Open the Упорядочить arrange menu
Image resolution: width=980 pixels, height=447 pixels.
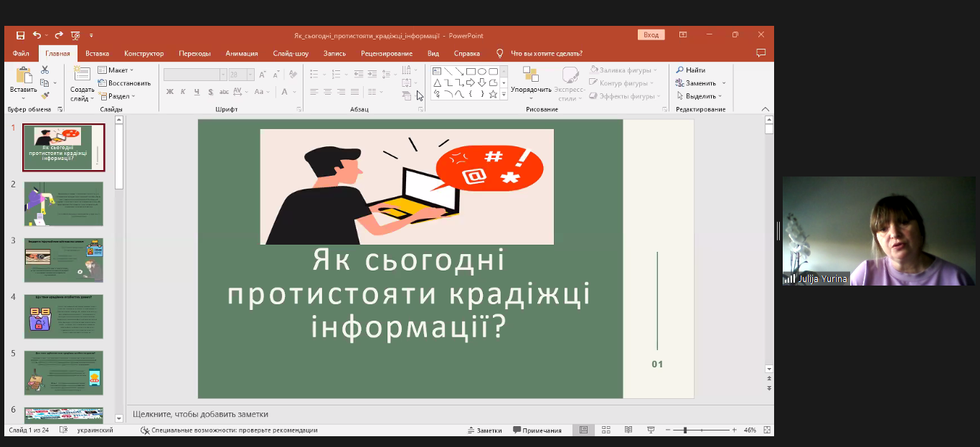coord(531,83)
